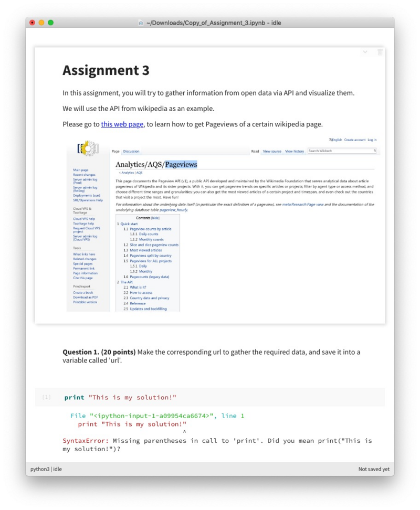The image size is (420, 510).
Task: Click the red close window button
Action: pyautogui.click(x=33, y=23)
